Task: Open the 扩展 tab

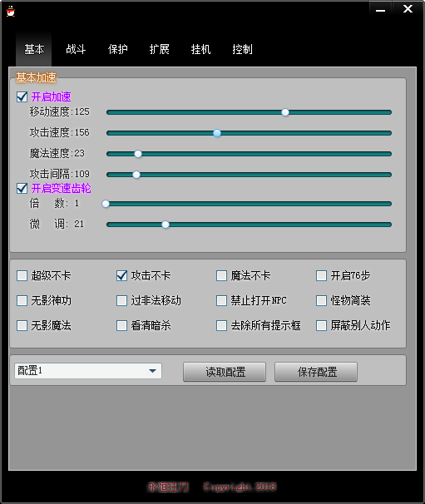Action: 159,49
